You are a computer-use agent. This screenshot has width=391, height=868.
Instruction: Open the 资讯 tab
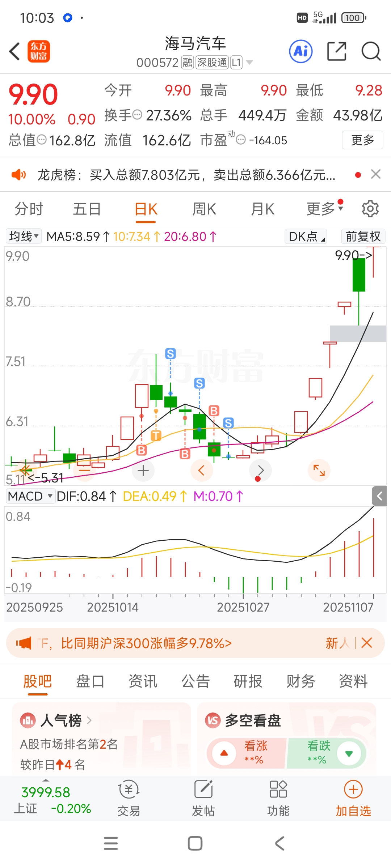[x=143, y=681]
